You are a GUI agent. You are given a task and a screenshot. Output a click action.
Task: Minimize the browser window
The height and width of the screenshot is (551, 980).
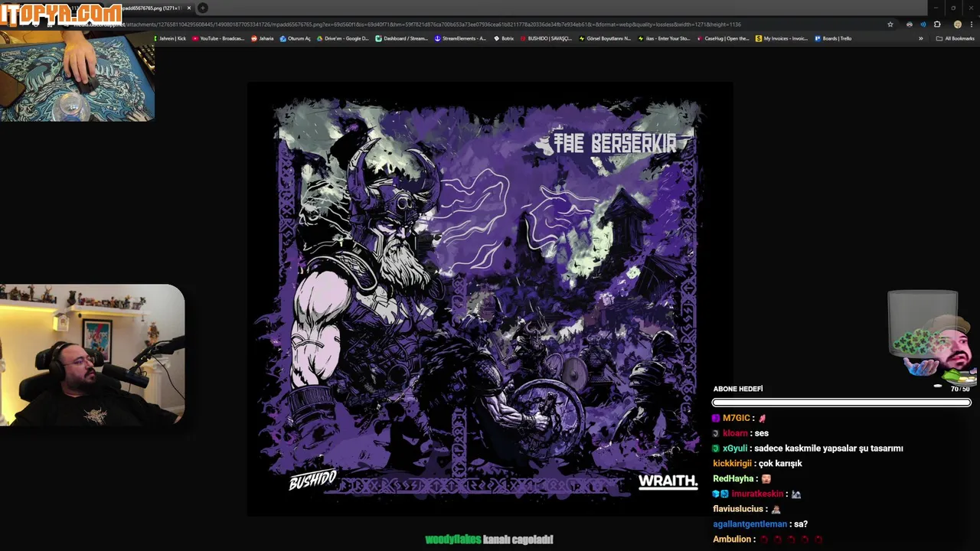pos(936,8)
